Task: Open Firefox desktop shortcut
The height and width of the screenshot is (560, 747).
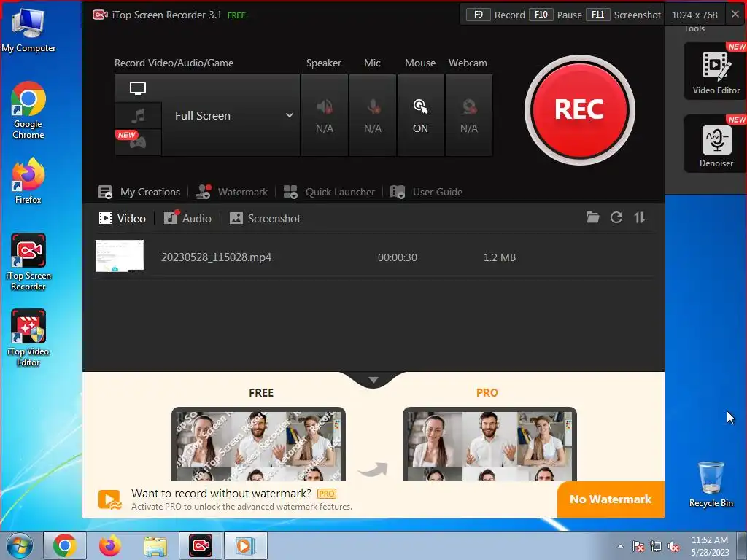Action: 28,181
